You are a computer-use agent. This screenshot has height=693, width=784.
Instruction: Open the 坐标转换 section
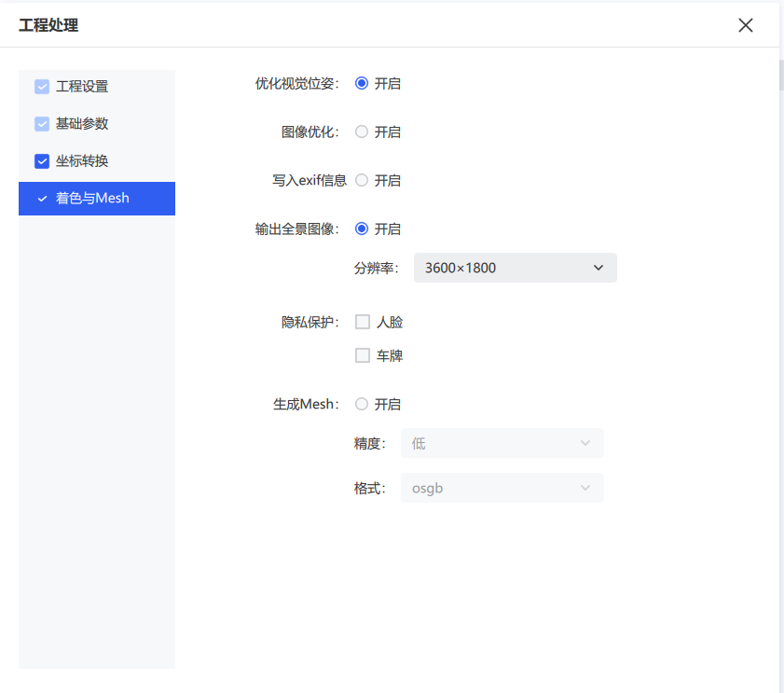point(82,161)
